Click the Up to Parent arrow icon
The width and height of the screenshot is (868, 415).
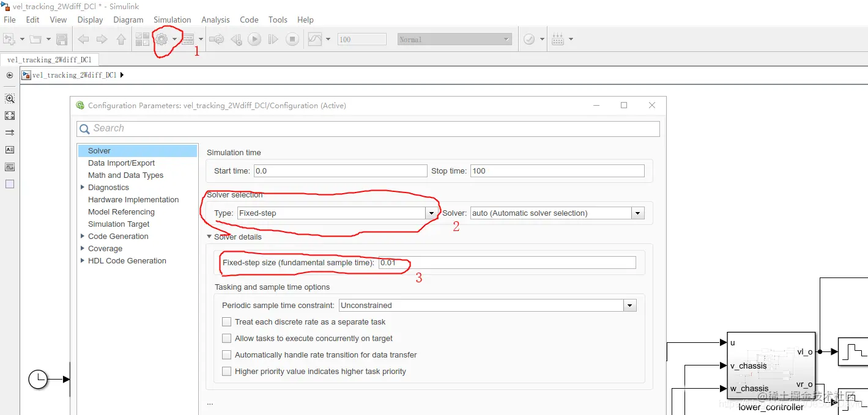tap(121, 40)
